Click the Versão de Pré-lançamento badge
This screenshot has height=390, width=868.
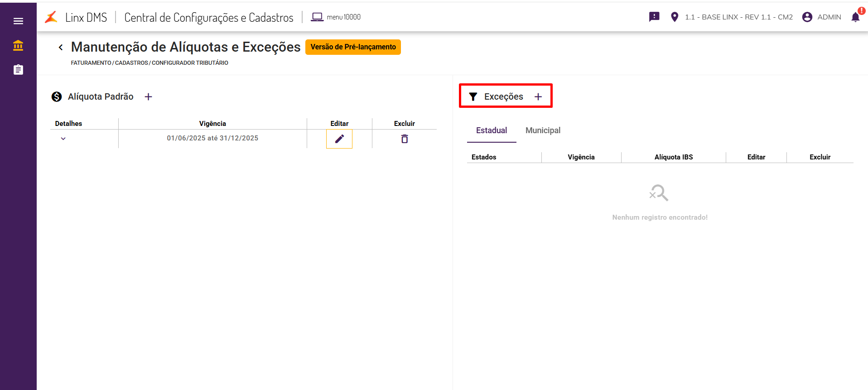point(353,47)
